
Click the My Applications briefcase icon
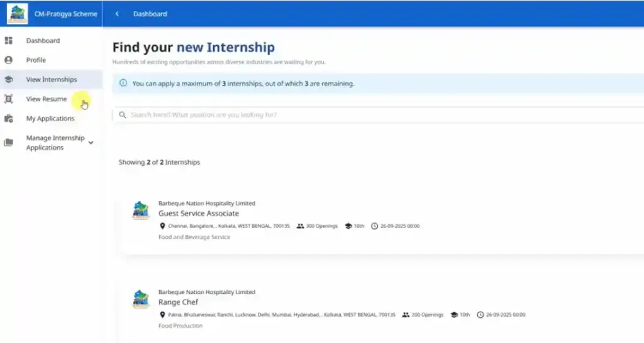pyautogui.click(x=9, y=119)
